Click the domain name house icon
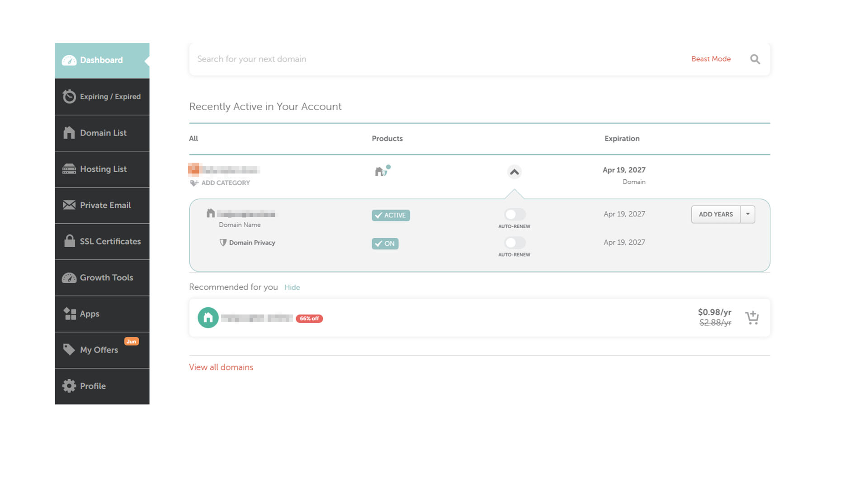 pos(211,213)
